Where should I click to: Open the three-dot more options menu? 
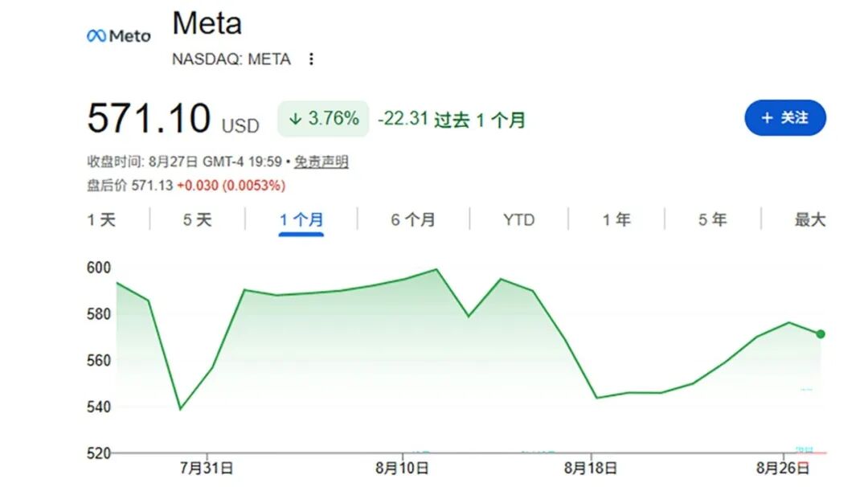[x=311, y=59]
